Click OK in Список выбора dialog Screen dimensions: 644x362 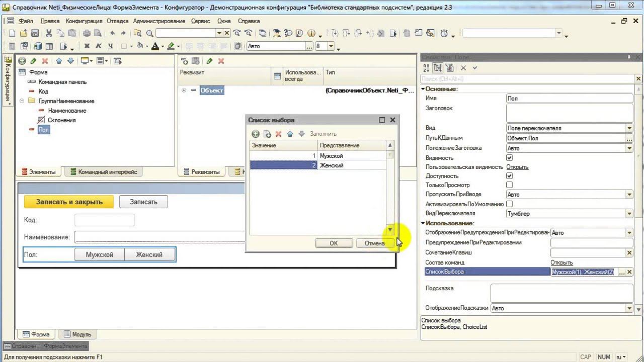click(x=334, y=243)
